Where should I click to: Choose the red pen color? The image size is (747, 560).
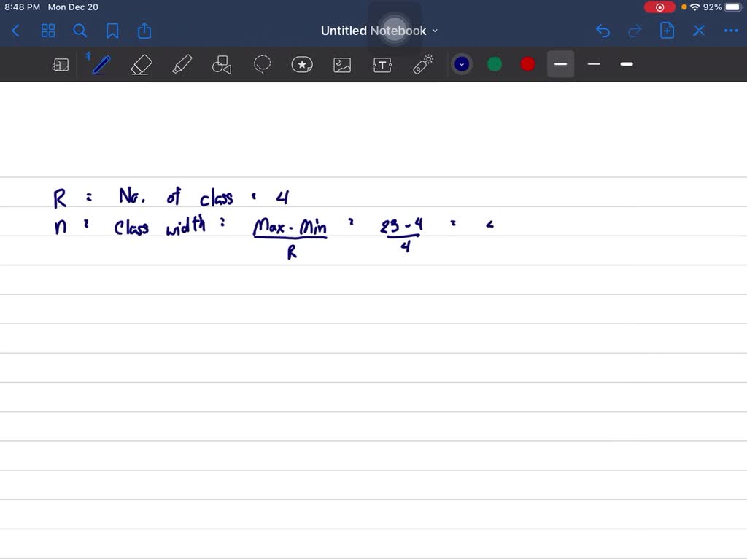527,64
